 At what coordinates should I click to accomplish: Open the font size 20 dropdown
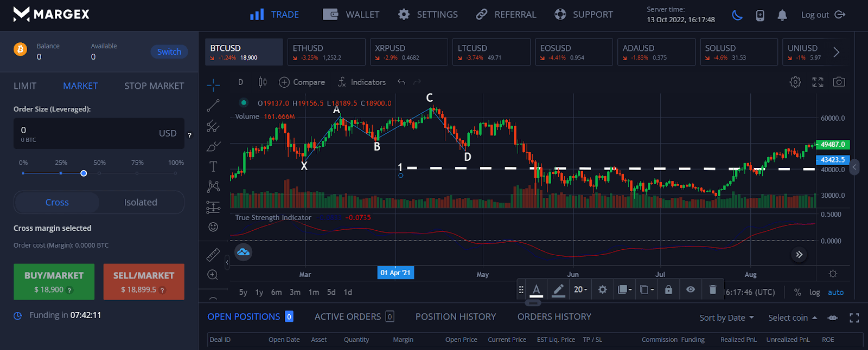[580, 289]
